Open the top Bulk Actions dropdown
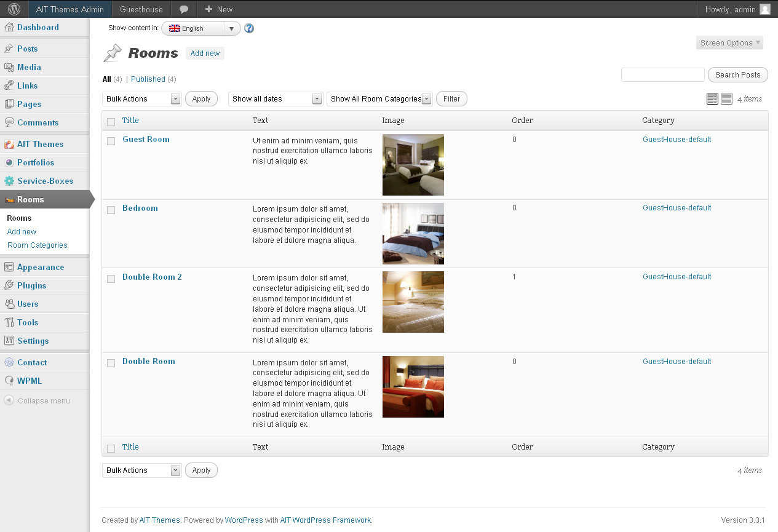 coord(142,99)
